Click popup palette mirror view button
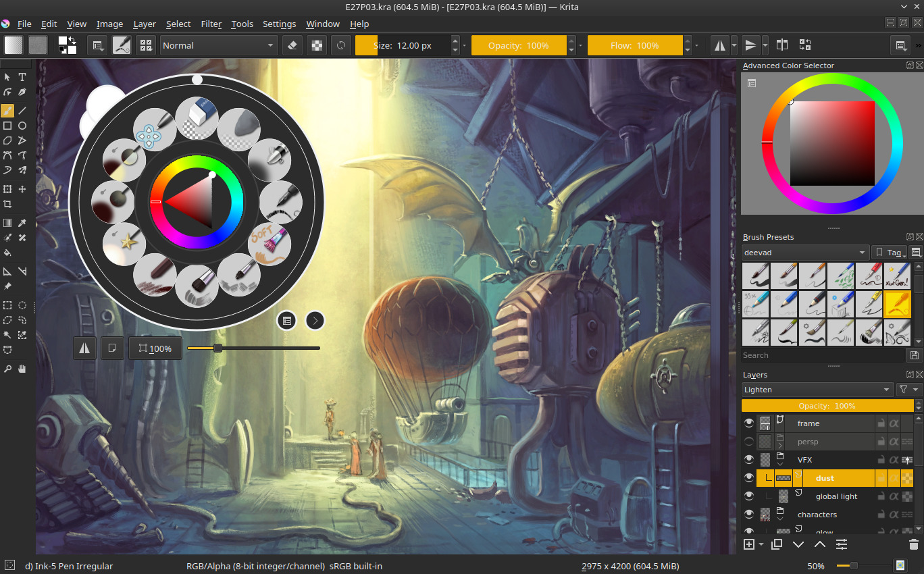The height and width of the screenshot is (574, 924). pos(84,348)
